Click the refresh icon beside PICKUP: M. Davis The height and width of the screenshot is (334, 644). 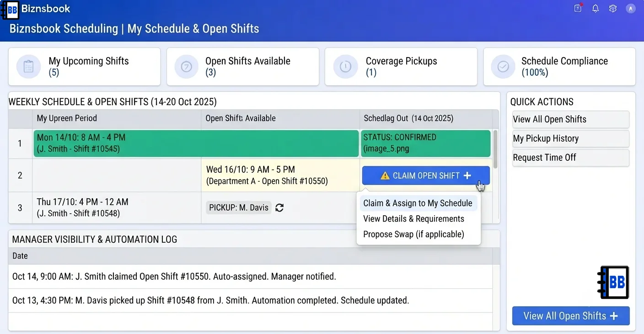279,207
